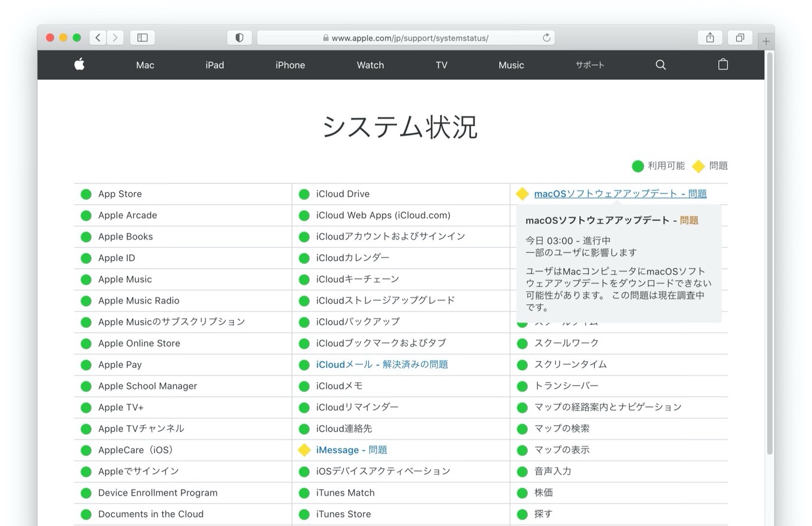Select the iCloudキーチェーン text
Viewport: 812px width, 526px height.
[358, 279]
